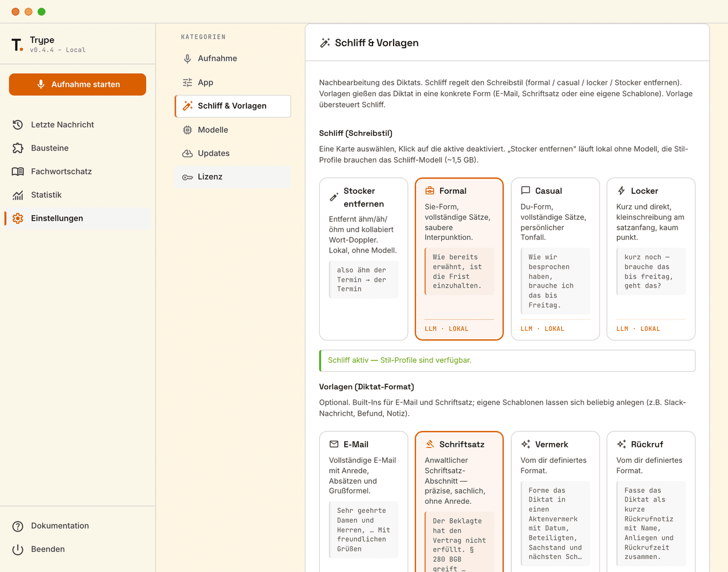Deactivate the active Formal style card
This screenshot has height=572, width=728.
pos(459,259)
